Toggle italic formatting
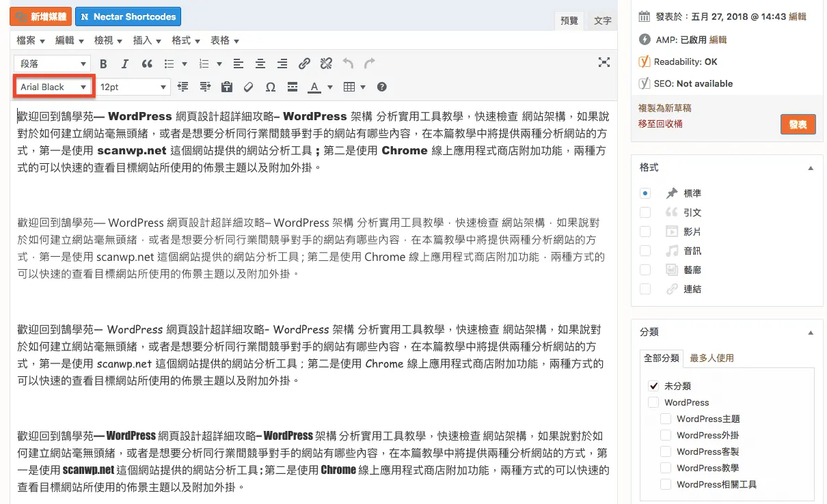 pos(124,64)
